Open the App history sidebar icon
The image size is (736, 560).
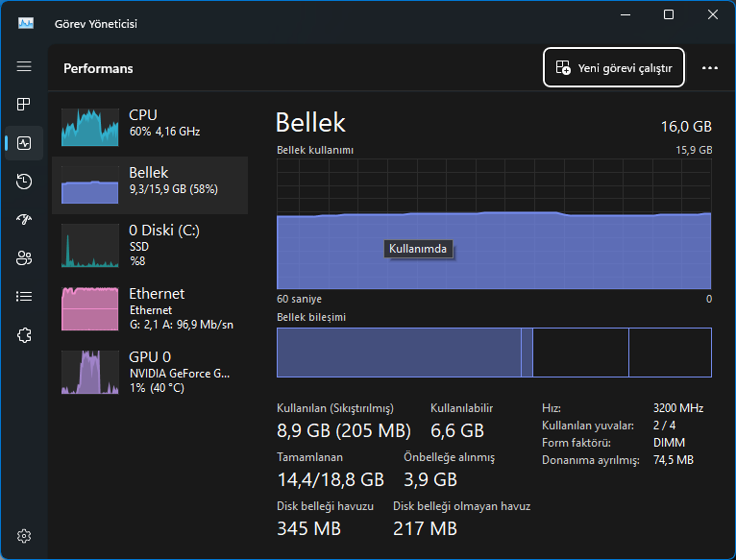click(x=24, y=182)
